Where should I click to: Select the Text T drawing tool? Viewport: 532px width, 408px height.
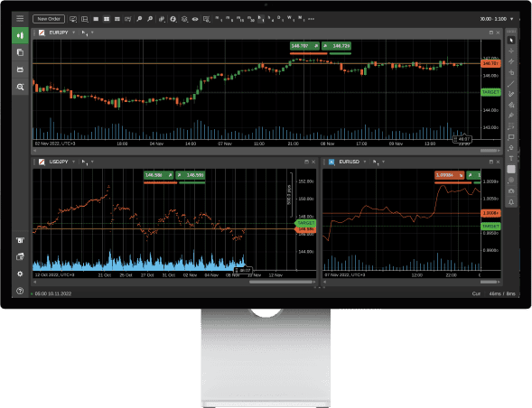click(511, 158)
